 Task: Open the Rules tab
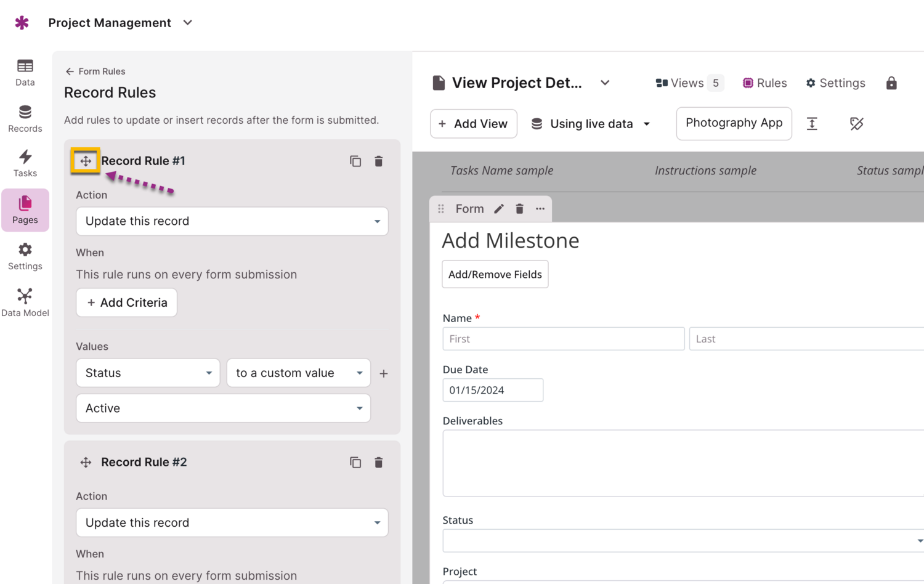click(764, 83)
